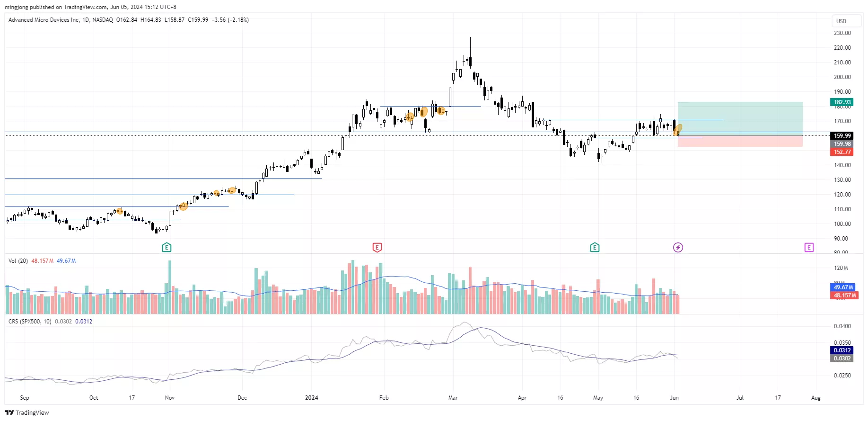Screen dimensions: 868x421
Task: Click the close value C159.99 in header
Action: pyautogui.click(x=198, y=20)
